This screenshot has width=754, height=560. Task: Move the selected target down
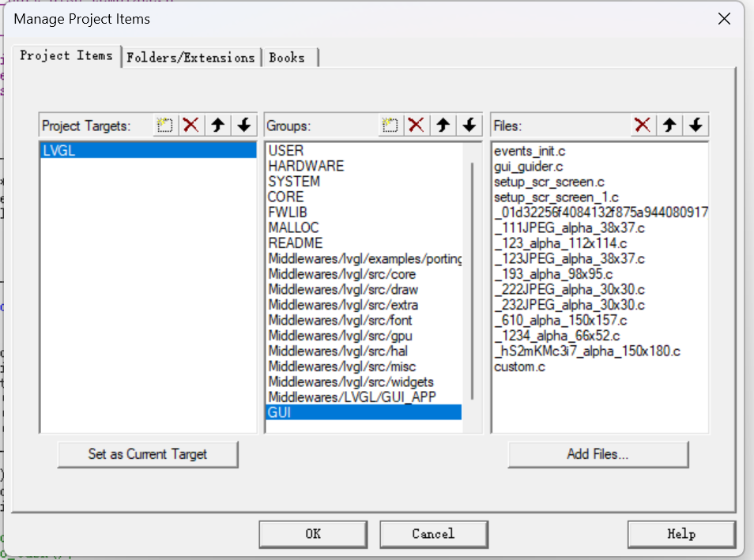[243, 125]
